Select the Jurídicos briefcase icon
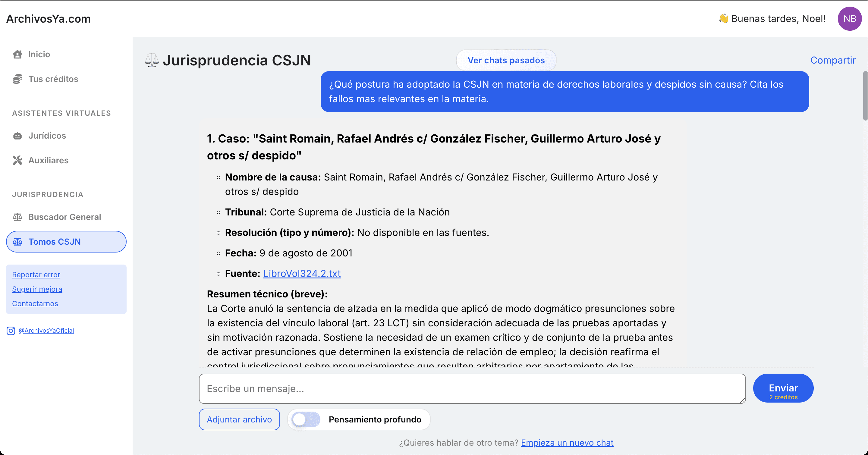The width and height of the screenshot is (868, 455). point(17,135)
